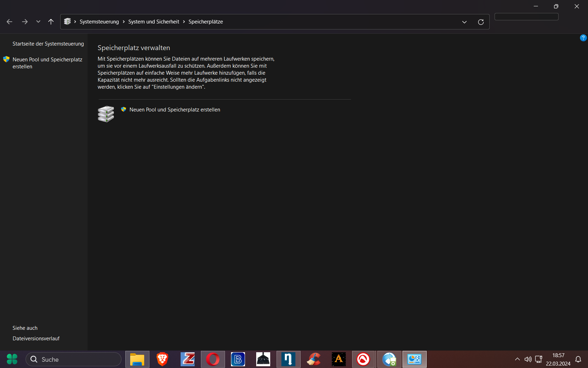Launch CCleaner from the taskbar
The height and width of the screenshot is (368, 588).
(x=314, y=359)
